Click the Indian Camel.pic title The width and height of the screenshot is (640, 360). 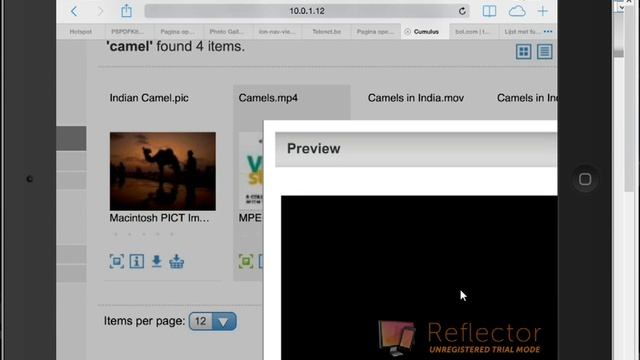(149, 98)
